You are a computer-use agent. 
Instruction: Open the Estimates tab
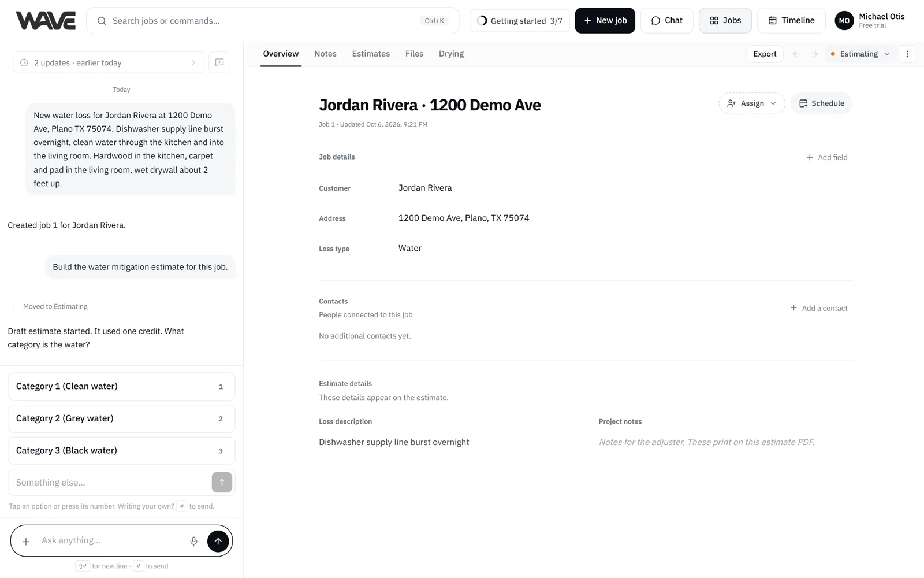click(371, 54)
